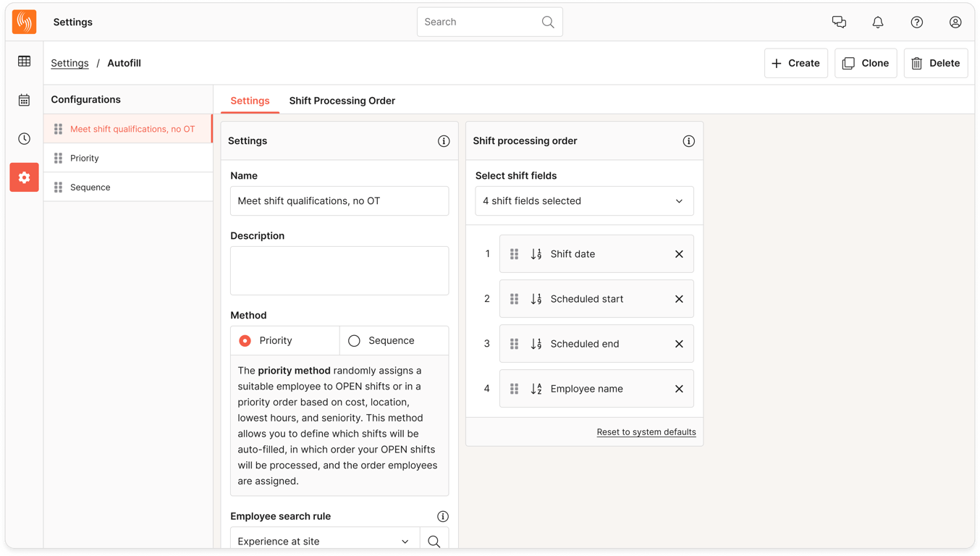Remove Scheduled start field with X
Screen dimensions: 980x556
679,299
